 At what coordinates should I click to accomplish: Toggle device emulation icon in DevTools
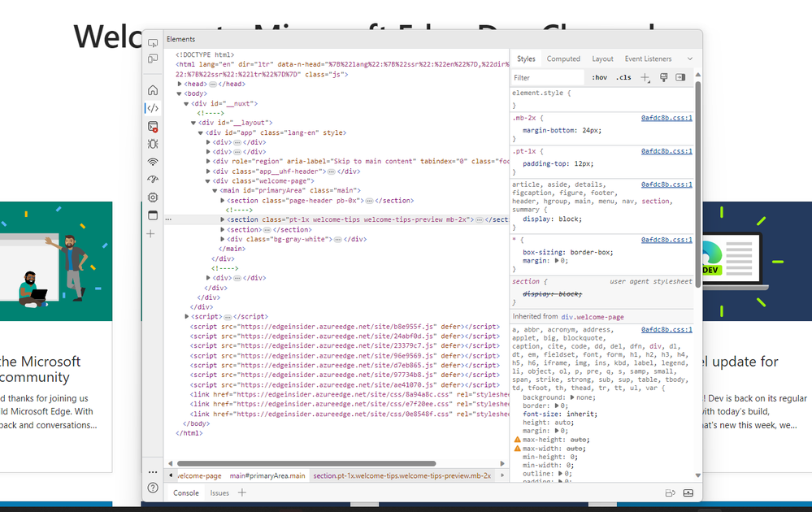153,59
